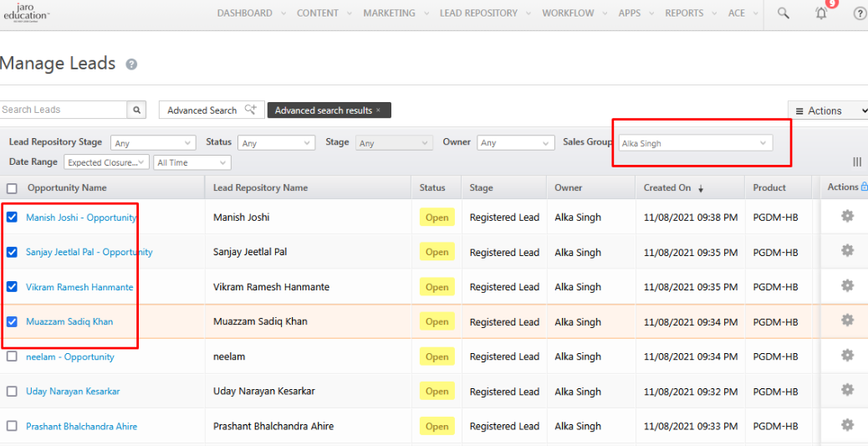Open gear actions for Manish Joshi row
Screen dimensions: 868x446
(847, 217)
